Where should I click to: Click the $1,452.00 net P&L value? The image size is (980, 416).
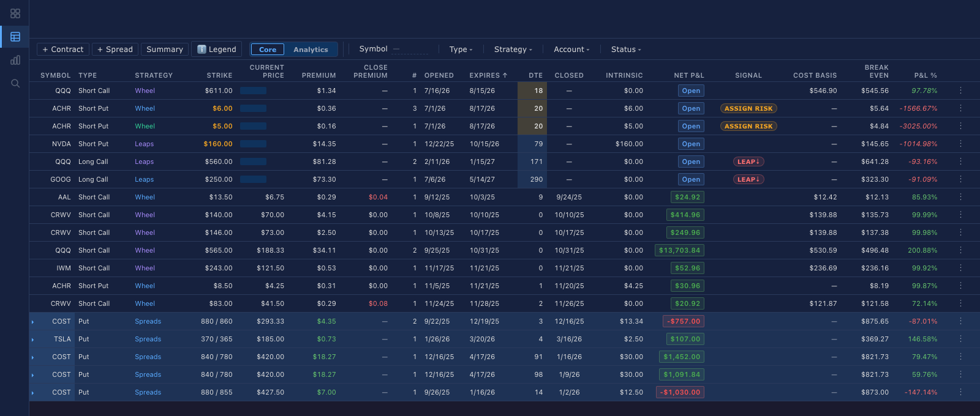pos(682,357)
